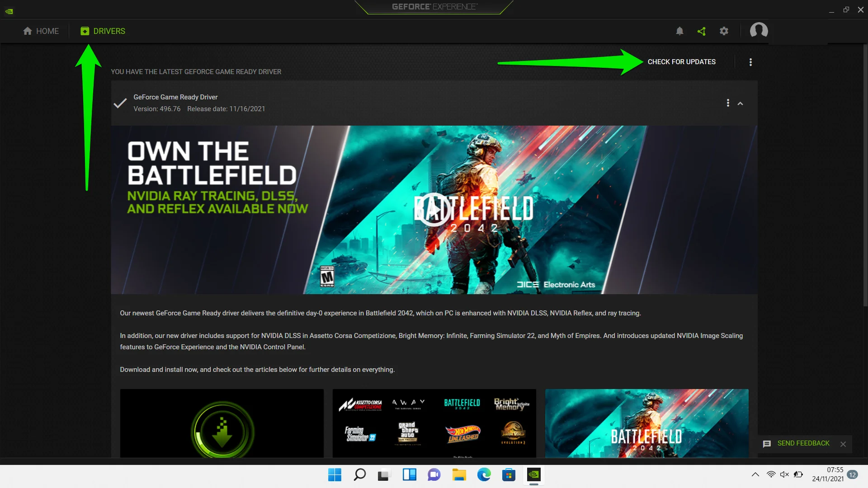Click the GeForce Experience share icon

(x=702, y=31)
